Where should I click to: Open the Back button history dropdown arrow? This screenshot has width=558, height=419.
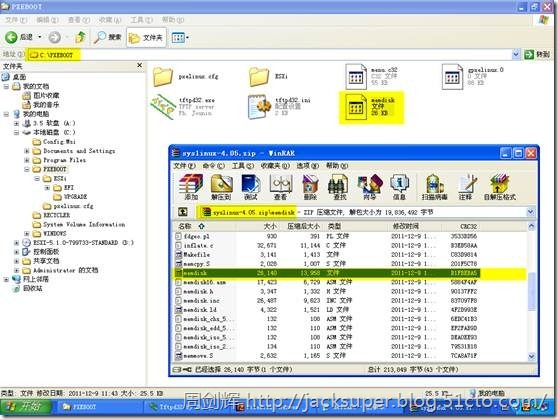click(x=40, y=37)
